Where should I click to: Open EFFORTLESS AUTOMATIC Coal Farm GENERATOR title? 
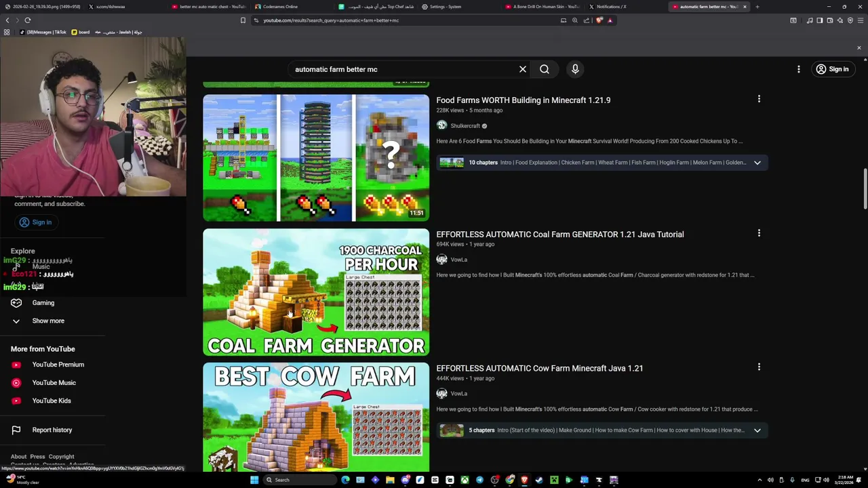click(560, 235)
